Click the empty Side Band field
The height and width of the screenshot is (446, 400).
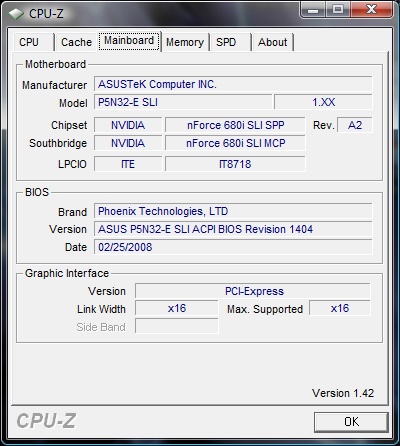(177, 326)
